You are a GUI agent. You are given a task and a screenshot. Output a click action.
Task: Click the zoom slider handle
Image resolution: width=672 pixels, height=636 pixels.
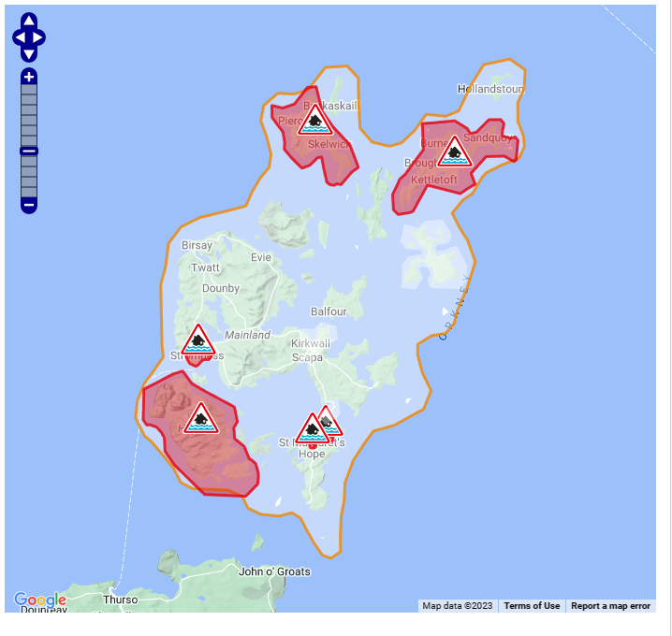pyautogui.click(x=29, y=151)
